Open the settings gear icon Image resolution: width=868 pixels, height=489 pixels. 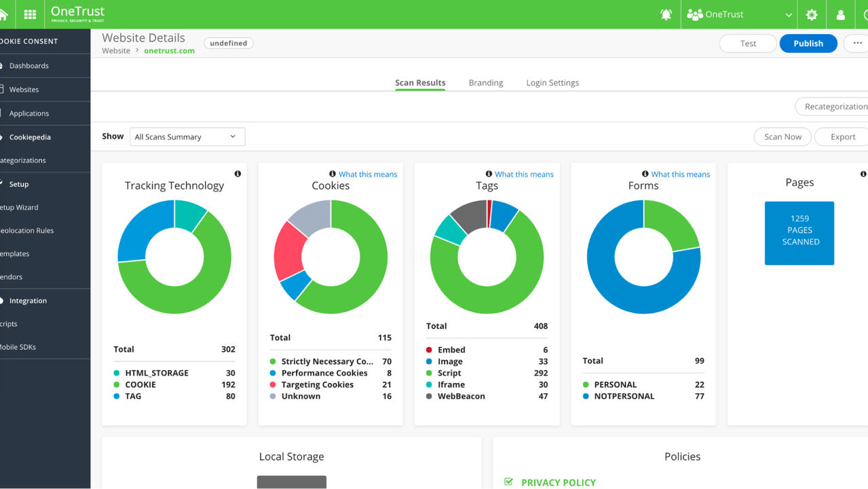812,14
